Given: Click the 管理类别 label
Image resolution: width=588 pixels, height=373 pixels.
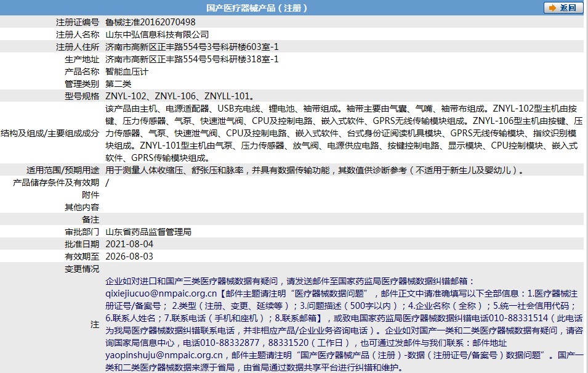Looking at the screenshot, I should 82,84.
